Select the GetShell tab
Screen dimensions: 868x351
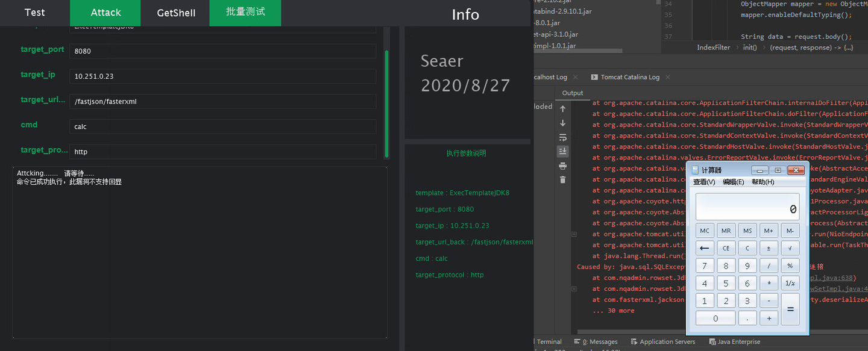pos(176,13)
